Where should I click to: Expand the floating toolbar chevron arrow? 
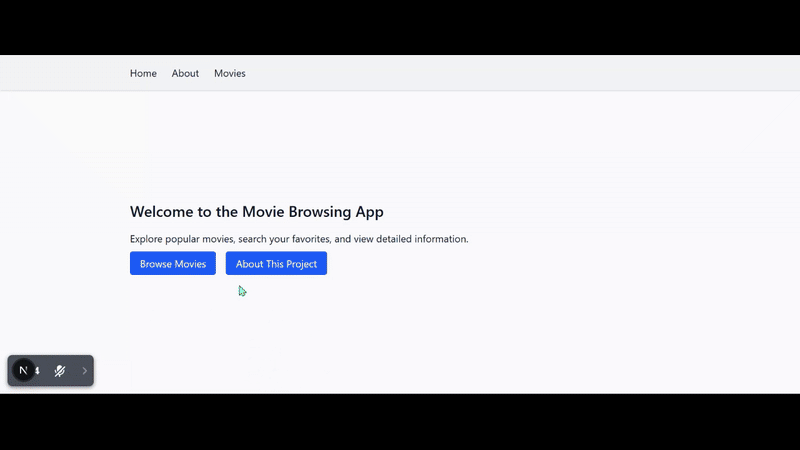point(84,371)
